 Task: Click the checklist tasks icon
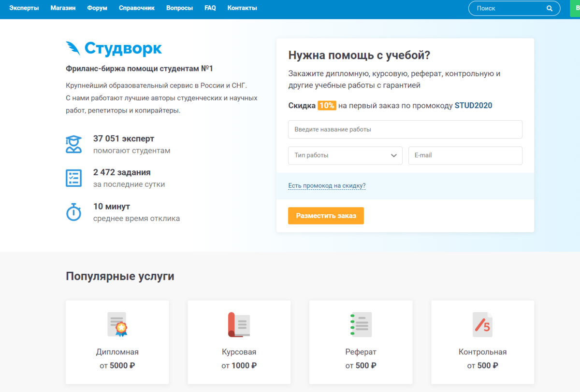(x=73, y=178)
